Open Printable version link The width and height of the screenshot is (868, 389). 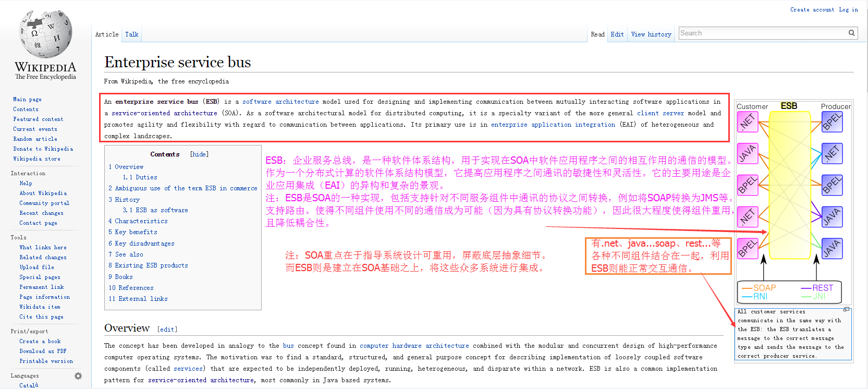point(46,361)
